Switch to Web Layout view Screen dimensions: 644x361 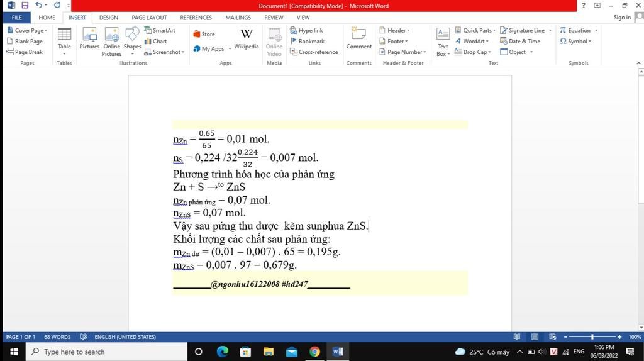click(x=552, y=336)
